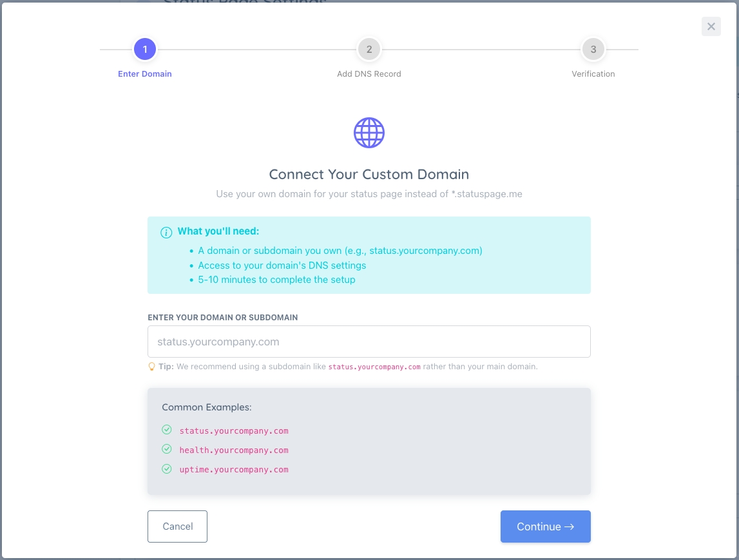Select the step 1 circle icon
The height and width of the screenshot is (560, 739).
(x=144, y=49)
